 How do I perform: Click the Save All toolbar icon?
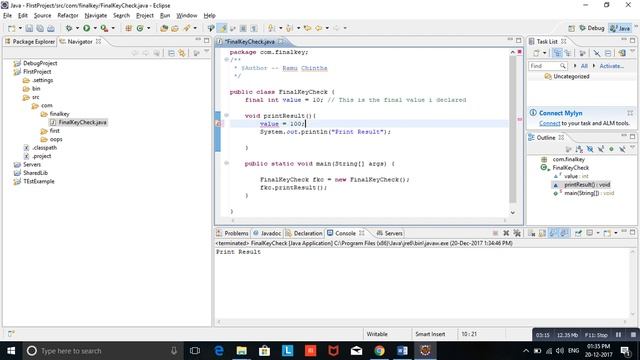pyautogui.click(x=40, y=28)
